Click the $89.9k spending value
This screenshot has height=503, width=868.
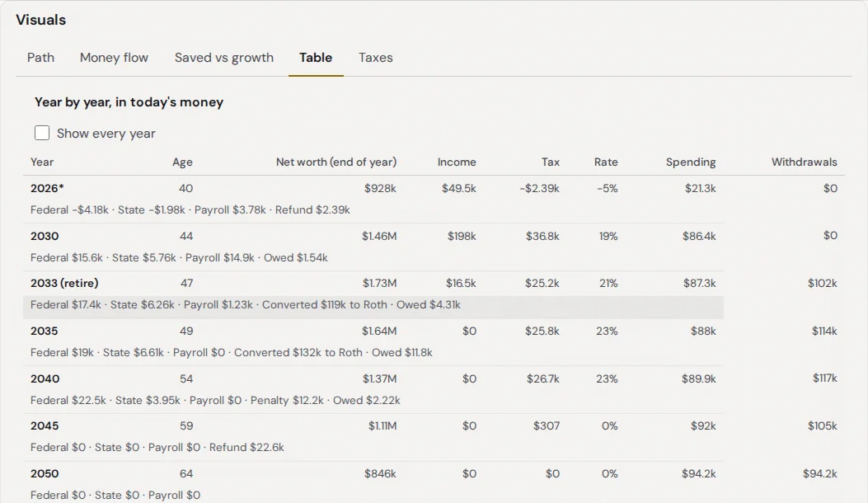[x=699, y=379]
